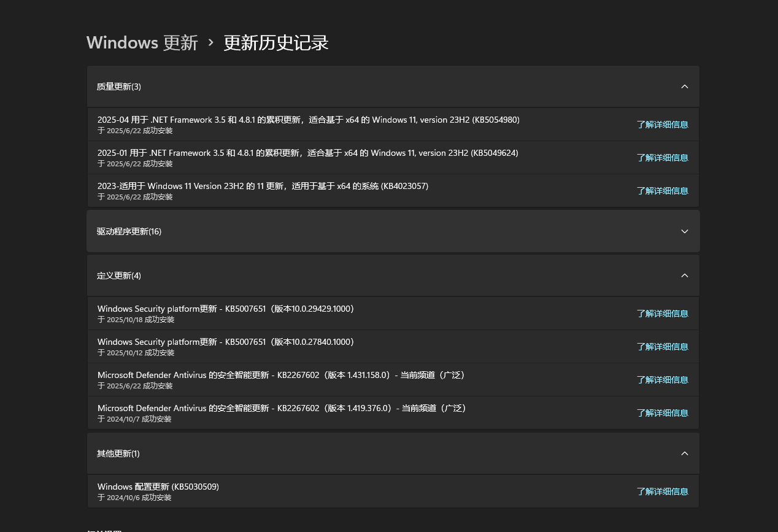Open 了解详细信息 for KB5049624 update
This screenshot has height=532, width=778.
point(662,158)
